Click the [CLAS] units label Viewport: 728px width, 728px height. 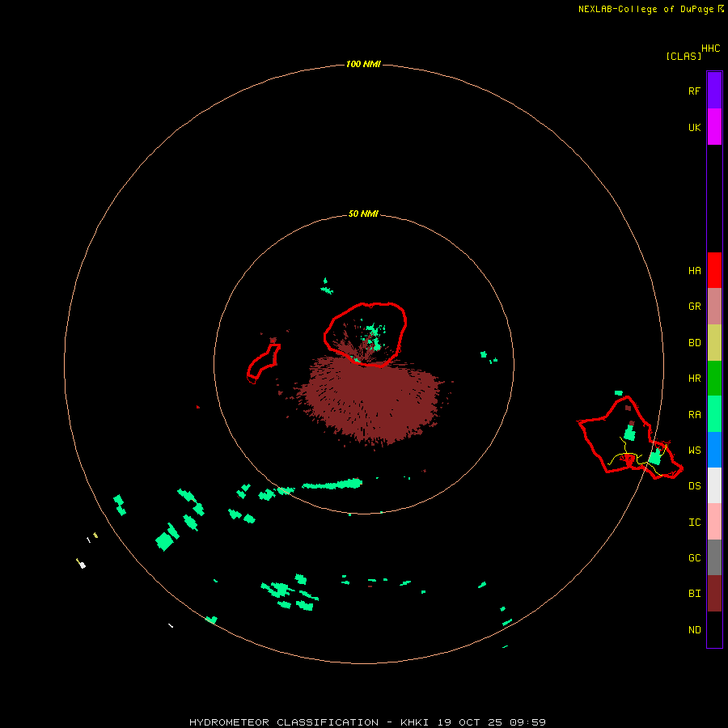click(x=684, y=56)
